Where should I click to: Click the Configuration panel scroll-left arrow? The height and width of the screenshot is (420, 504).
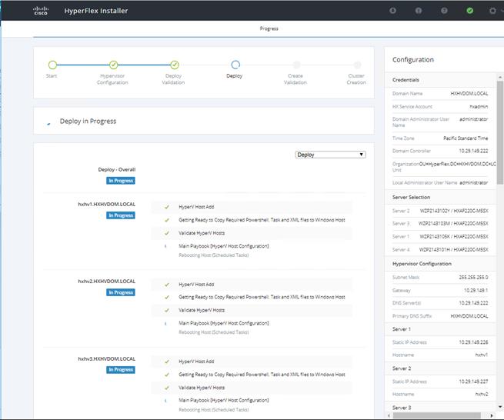[x=389, y=415]
